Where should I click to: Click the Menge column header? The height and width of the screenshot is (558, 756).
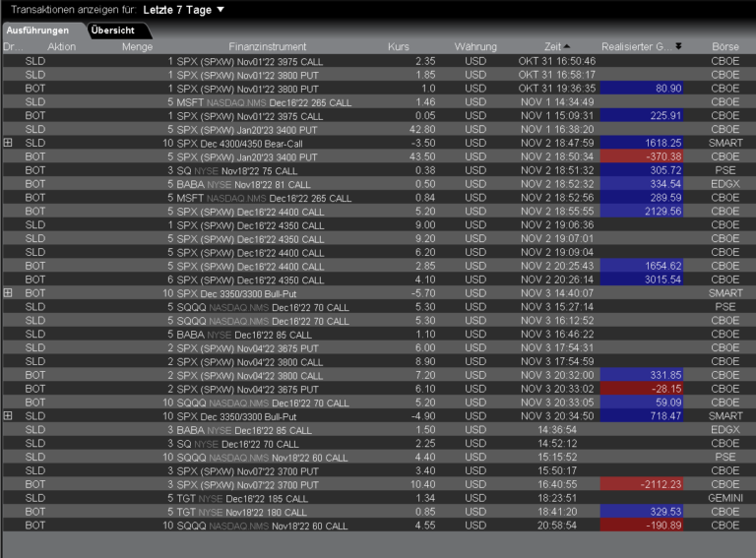pos(137,46)
